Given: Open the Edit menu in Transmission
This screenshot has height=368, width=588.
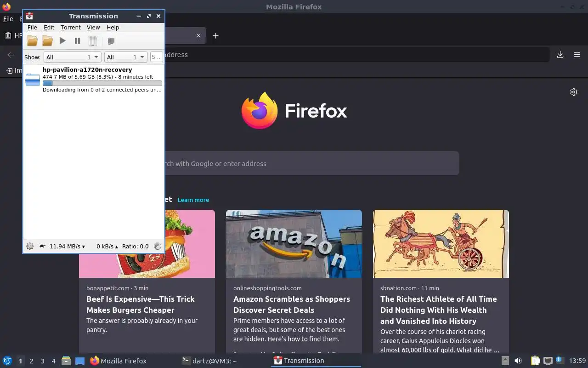Looking at the screenshot, I should tap(49, 28).
